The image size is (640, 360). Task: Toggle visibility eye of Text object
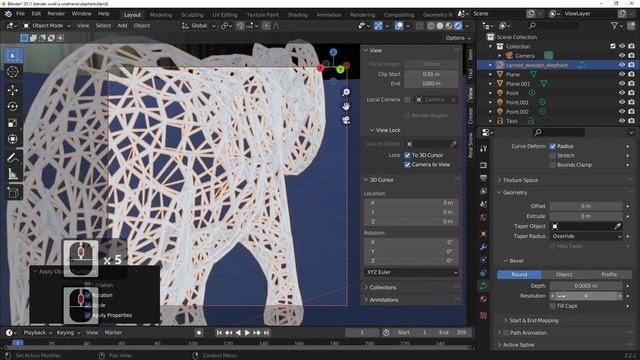622,121
